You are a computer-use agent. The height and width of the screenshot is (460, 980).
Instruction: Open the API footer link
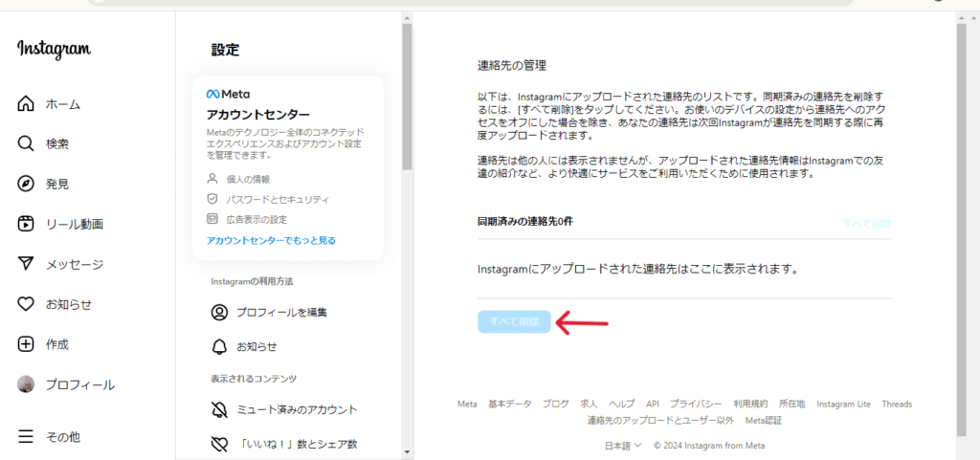point(653,404)
